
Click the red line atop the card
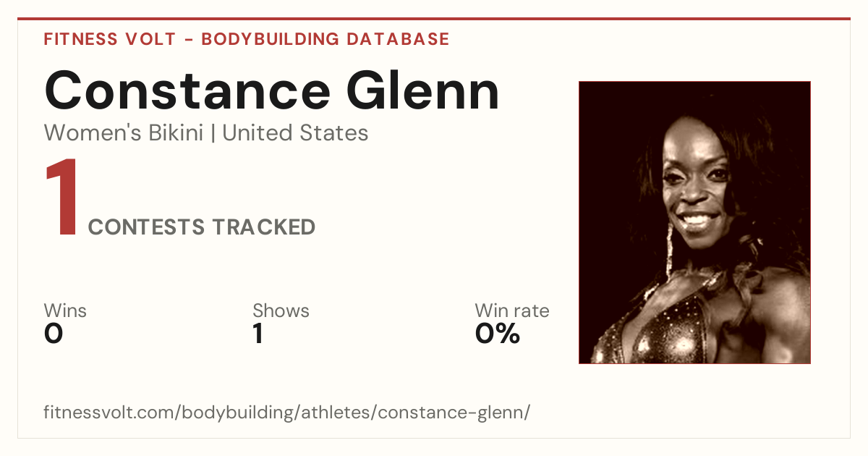434,19
